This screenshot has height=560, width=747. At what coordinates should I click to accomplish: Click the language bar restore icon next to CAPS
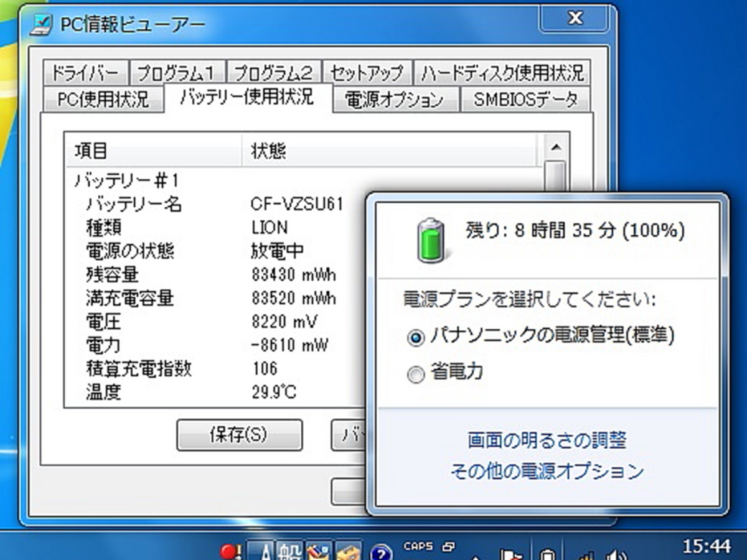448,547
